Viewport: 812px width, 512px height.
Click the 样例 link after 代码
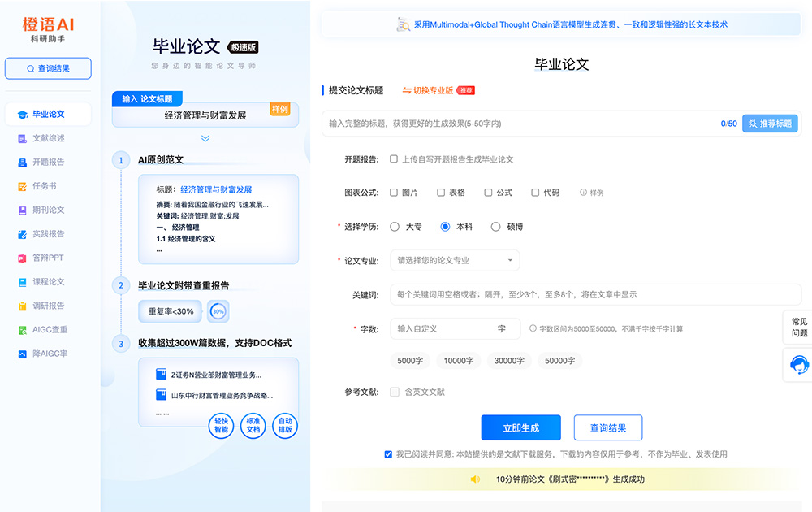tap(597, 193)
